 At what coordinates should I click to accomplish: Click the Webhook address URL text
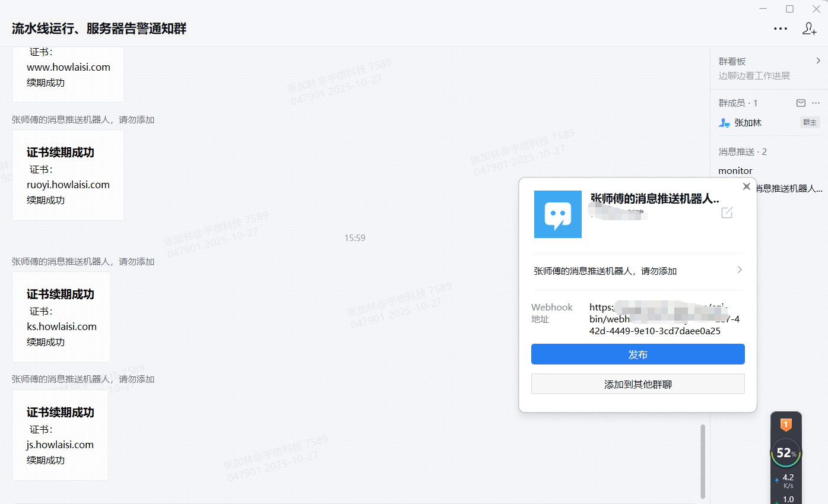(x=664, y=319)
